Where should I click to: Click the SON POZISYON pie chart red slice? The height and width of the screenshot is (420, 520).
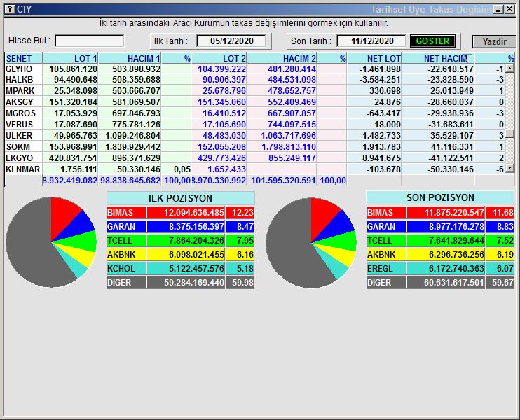tap(322, 216)
